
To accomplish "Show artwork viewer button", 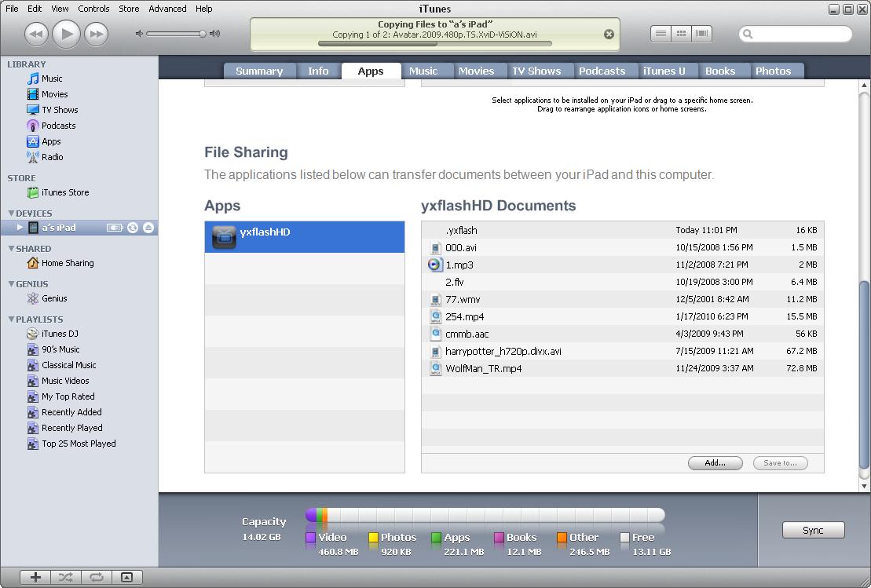I will coord(126,578).
